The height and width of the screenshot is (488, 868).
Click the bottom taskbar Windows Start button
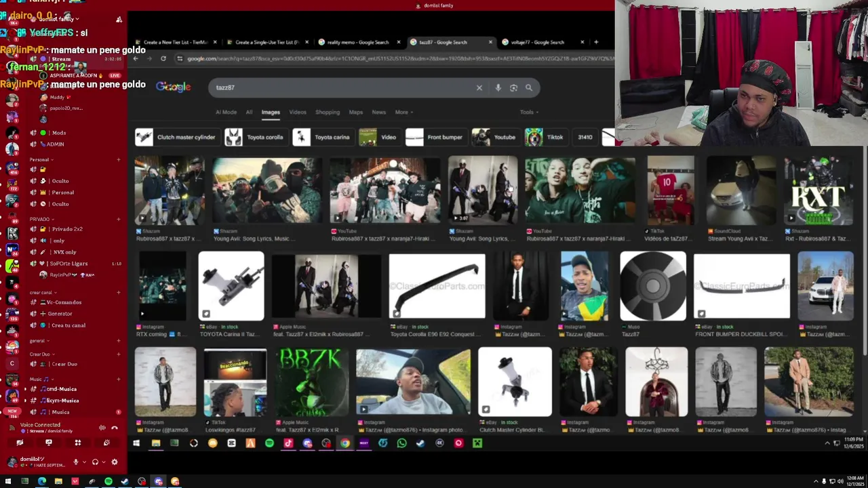[x=7, y=481]
